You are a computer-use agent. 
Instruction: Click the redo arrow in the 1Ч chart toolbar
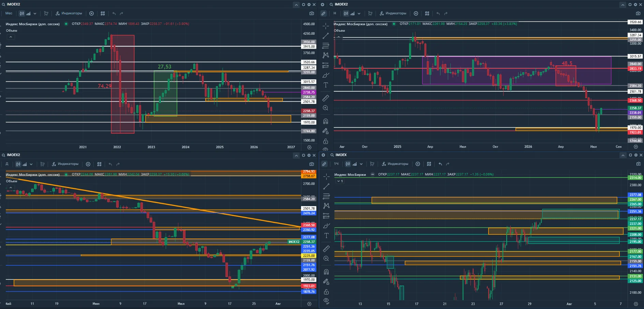point(448,164)
